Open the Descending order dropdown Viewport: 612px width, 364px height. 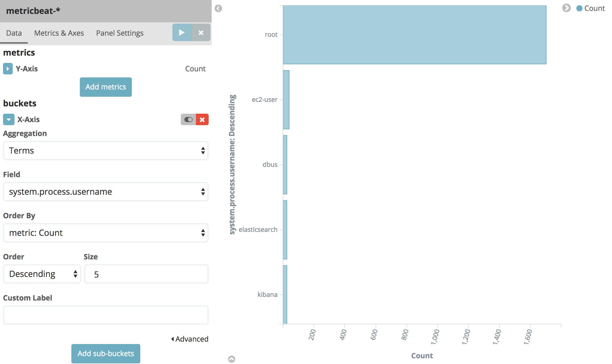42,274
